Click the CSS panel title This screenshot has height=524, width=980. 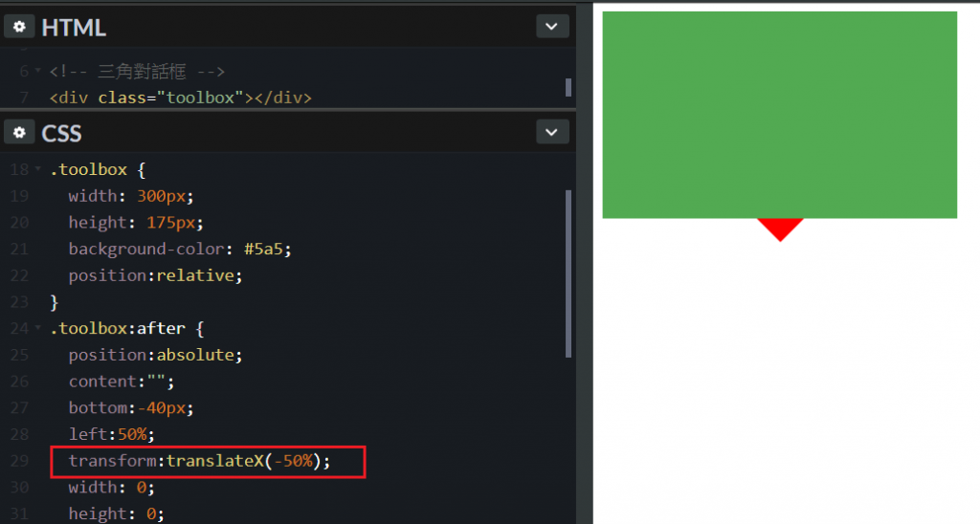click(61, 133)
